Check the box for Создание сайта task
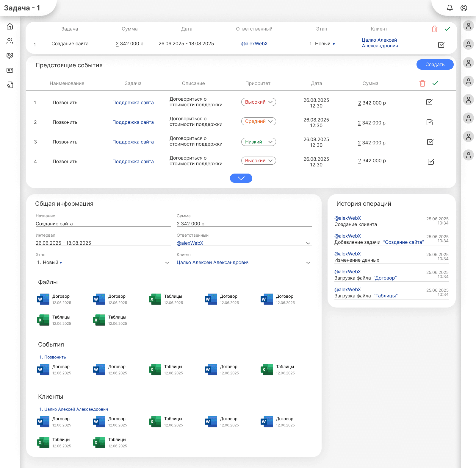The image size is (476, 468). tap(441, 45)
